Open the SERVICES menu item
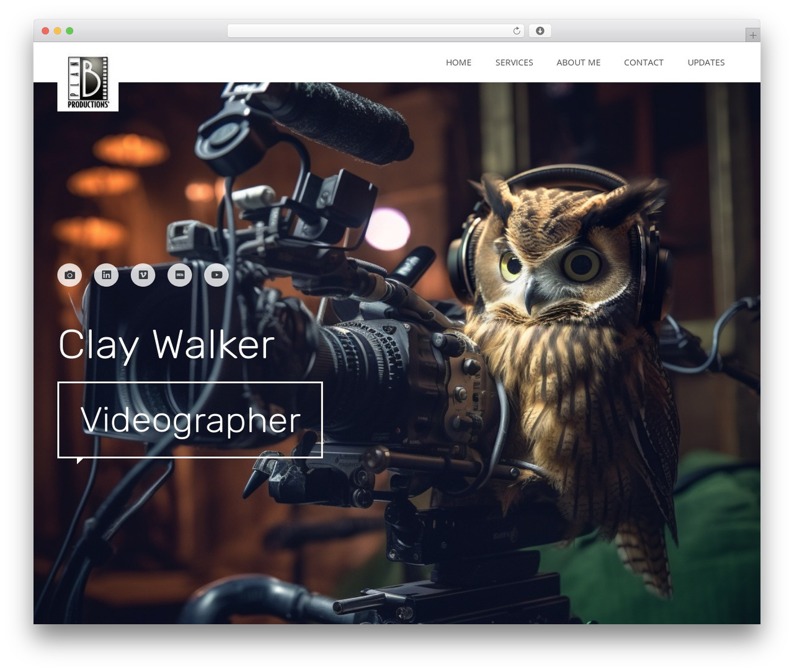Screen dimensions: 794x672 click(x=514, y=63)
